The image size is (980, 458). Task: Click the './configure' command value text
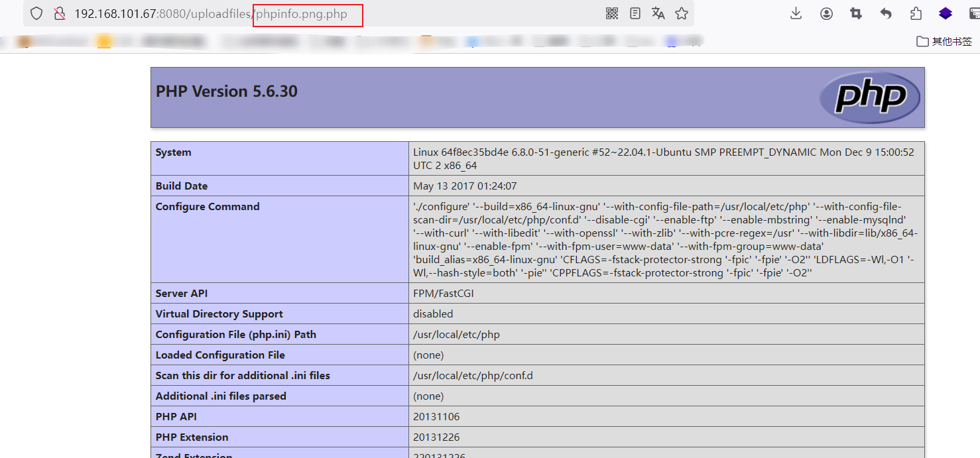pos(666,240)
